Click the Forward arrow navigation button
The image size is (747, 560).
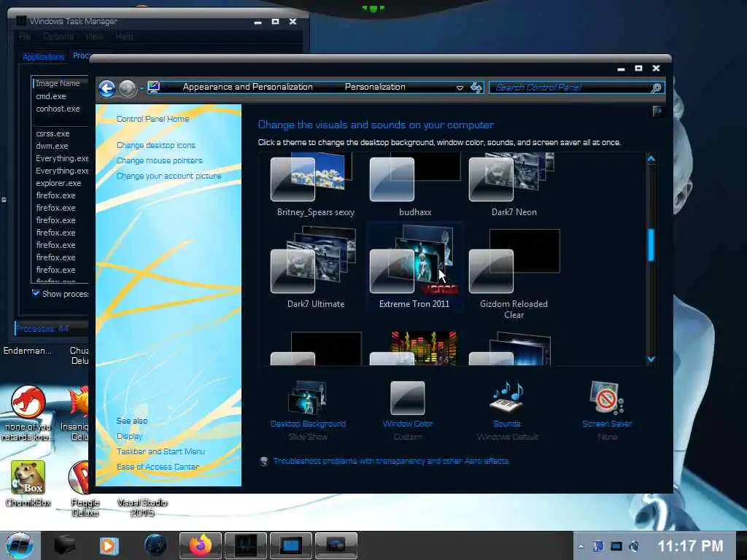pos(127,88)
